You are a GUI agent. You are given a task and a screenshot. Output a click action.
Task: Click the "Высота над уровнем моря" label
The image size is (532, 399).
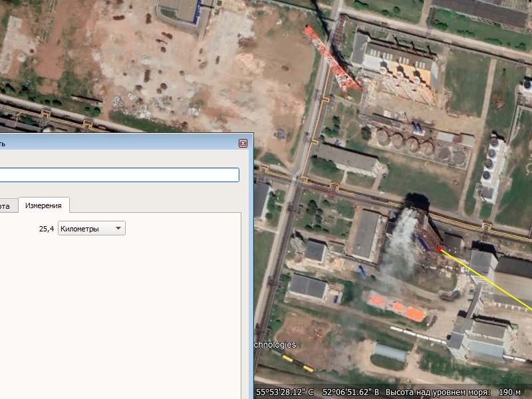(438, 392)
